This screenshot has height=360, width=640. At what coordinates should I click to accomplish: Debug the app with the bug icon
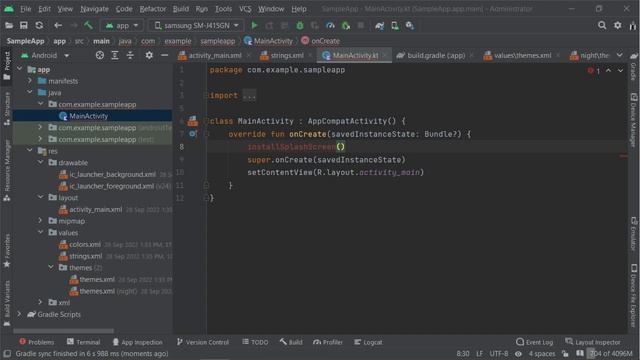[x=300, y=25]
